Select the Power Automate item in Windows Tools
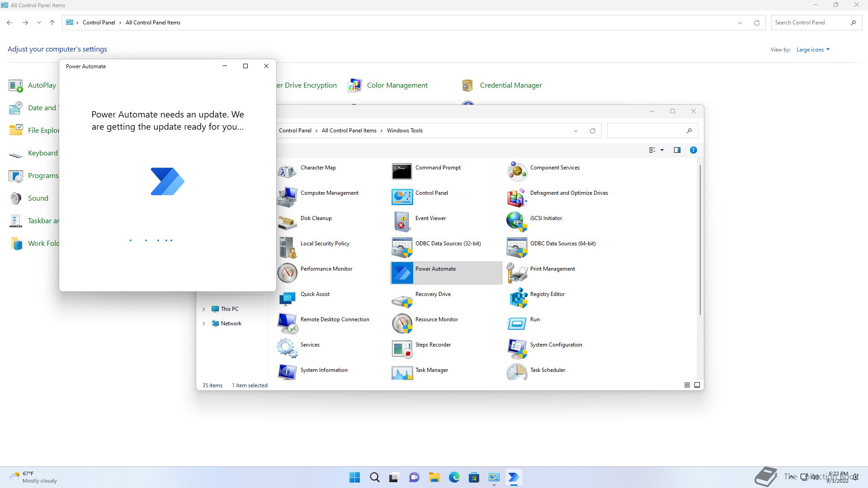868x488 pixels. 446,273
